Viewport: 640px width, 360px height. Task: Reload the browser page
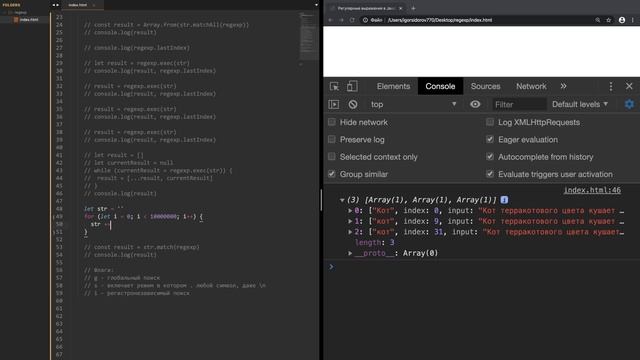(x=352, y=20)
